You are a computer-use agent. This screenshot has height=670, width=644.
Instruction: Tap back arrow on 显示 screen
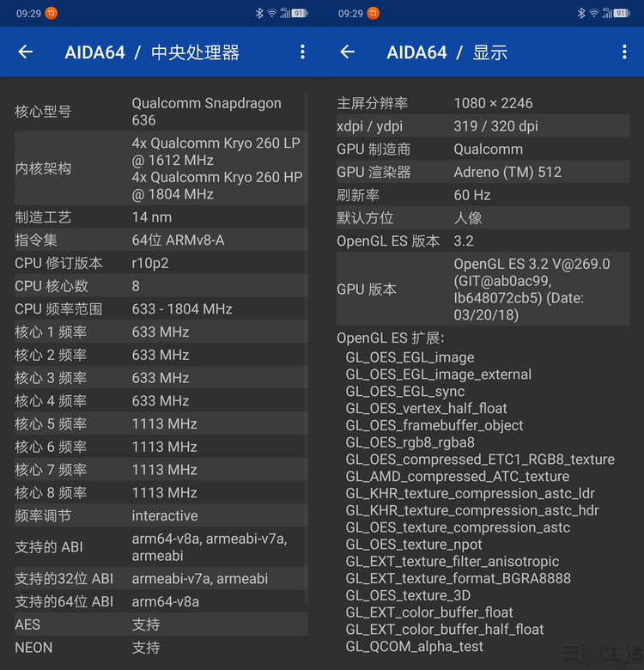[347, 52]
